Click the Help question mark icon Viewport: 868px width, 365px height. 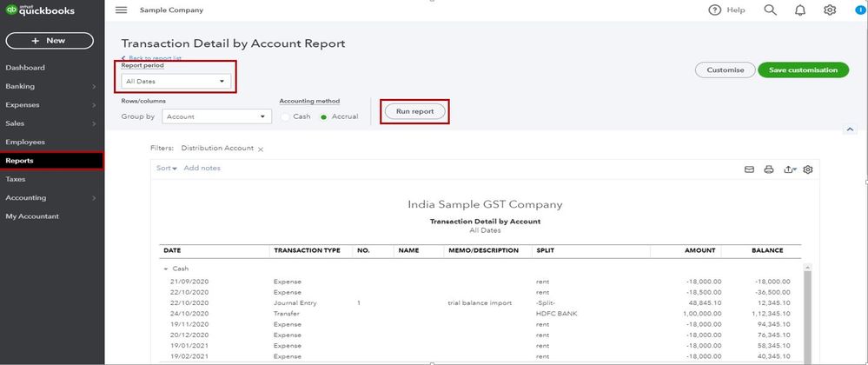[715, 10]
